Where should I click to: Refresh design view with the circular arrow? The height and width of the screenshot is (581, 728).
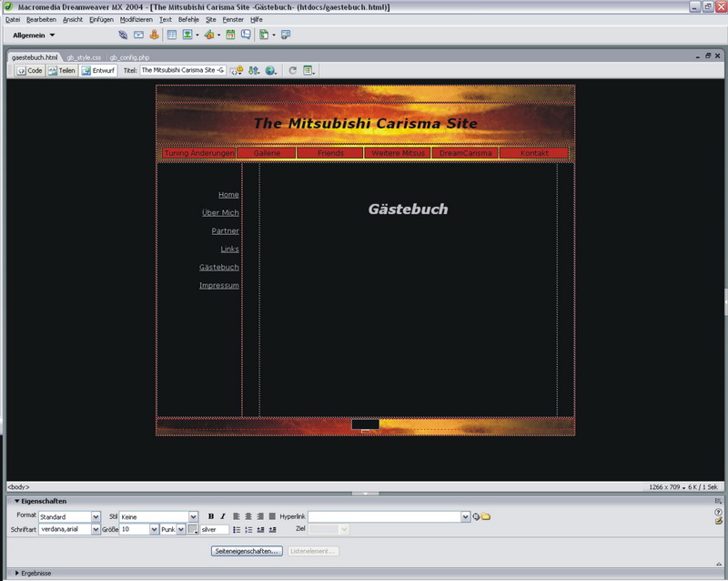click(x=292, y=71)
